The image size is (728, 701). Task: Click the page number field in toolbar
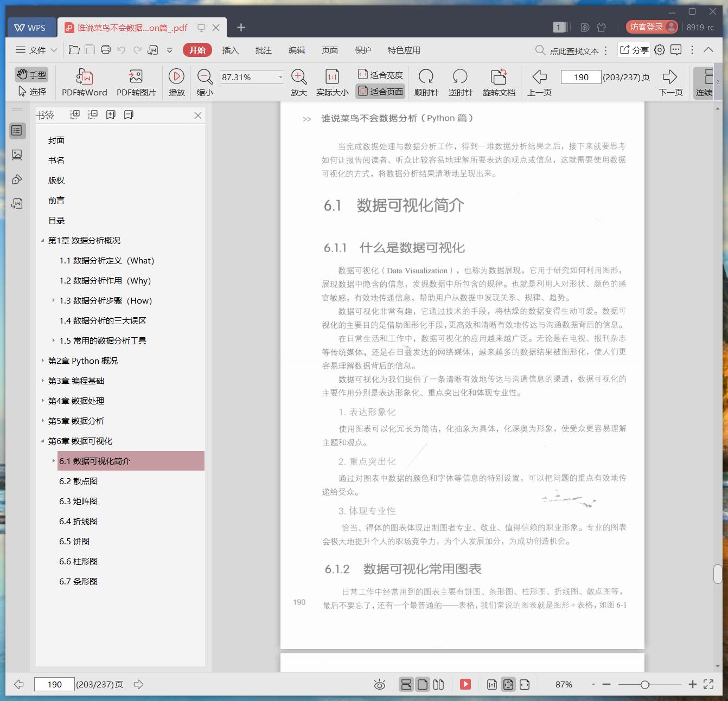pyautogui.click(x=581, y=77)
